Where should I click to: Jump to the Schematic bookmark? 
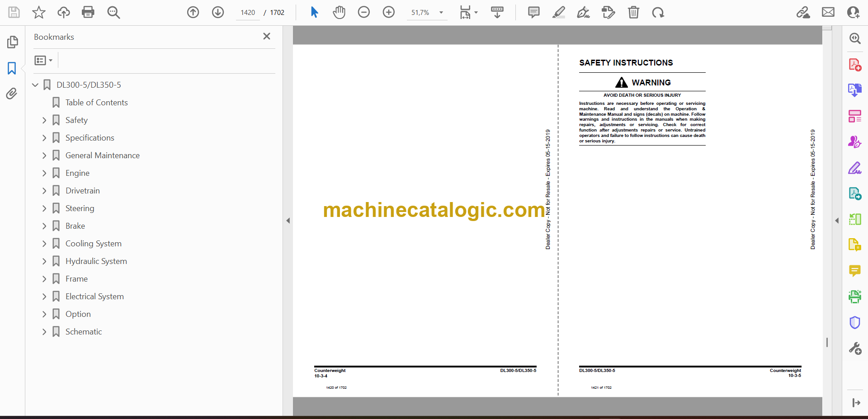pos(84,332)
